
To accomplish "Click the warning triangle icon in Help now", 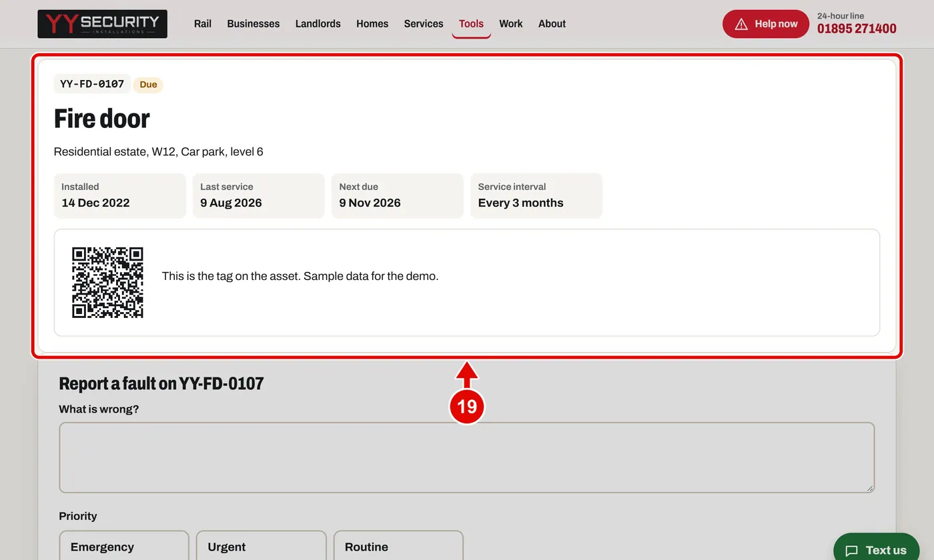I will (x=741, y=24).
